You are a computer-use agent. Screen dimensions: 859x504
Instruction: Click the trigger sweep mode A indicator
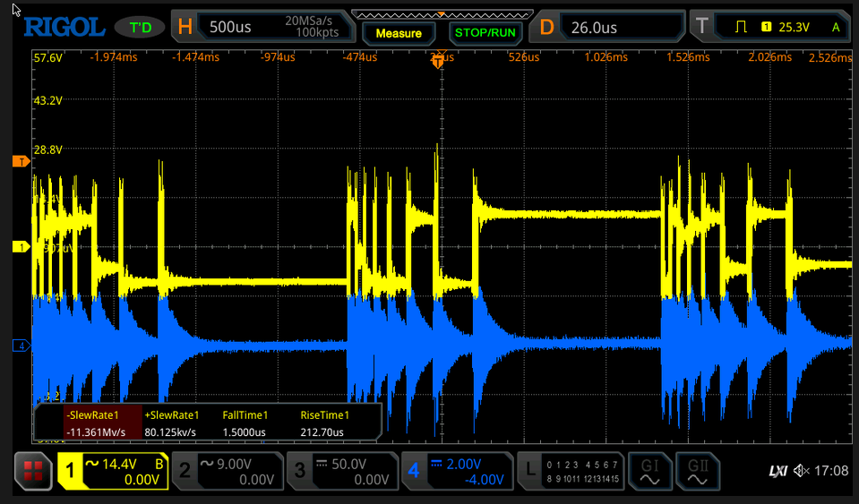tap(836, 27)
